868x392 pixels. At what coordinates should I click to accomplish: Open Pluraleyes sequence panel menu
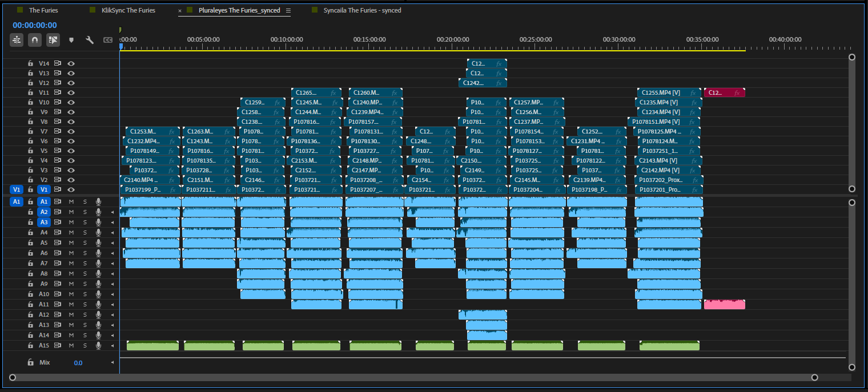(288, 10)
